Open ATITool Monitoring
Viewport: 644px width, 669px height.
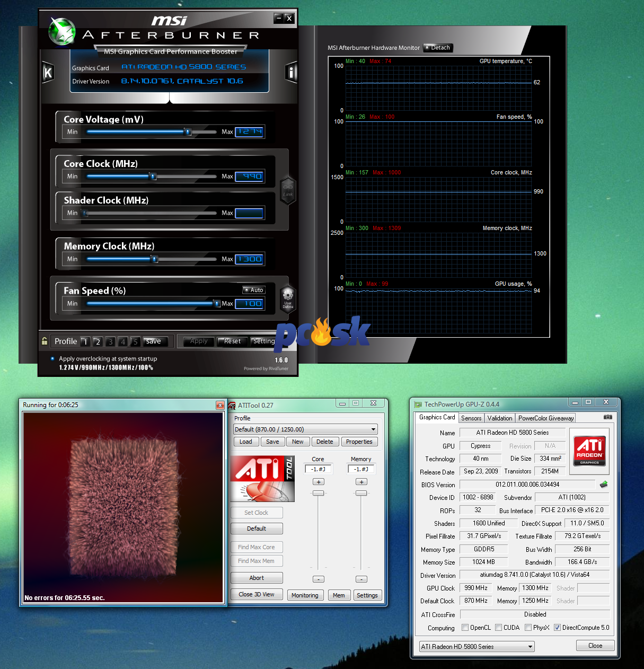305,595
